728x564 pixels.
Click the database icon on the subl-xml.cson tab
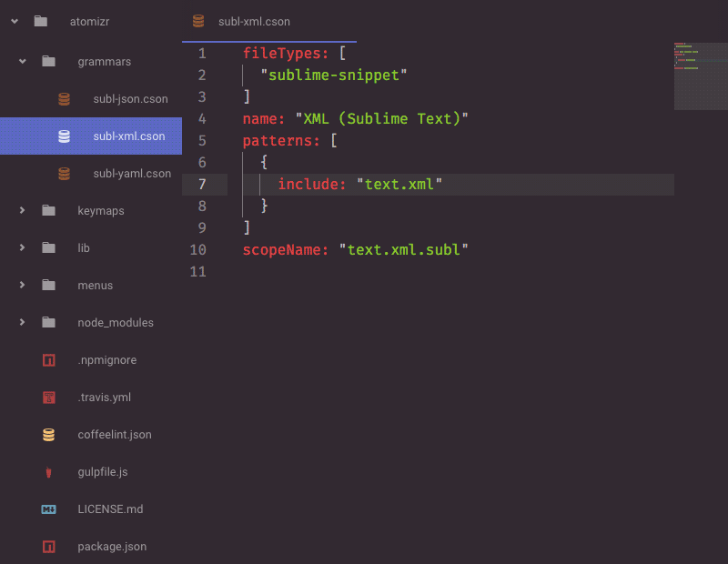pyautogui.click(x=199, y=22)
